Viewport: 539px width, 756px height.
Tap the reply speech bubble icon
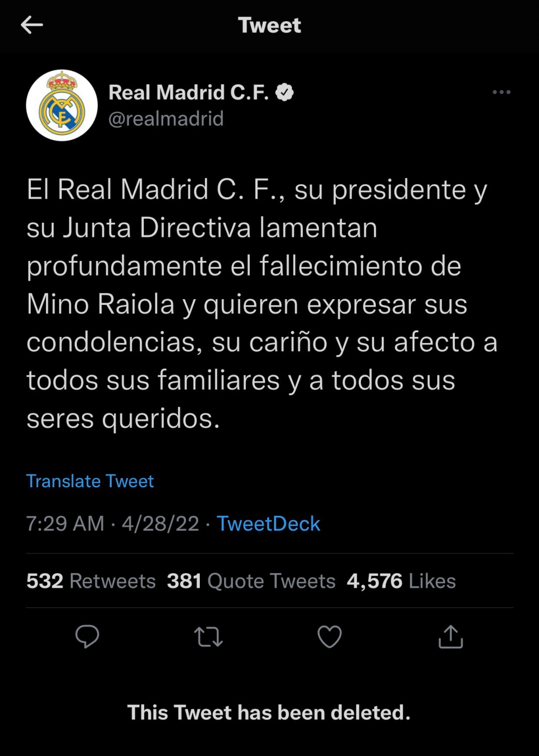point(87,636)
